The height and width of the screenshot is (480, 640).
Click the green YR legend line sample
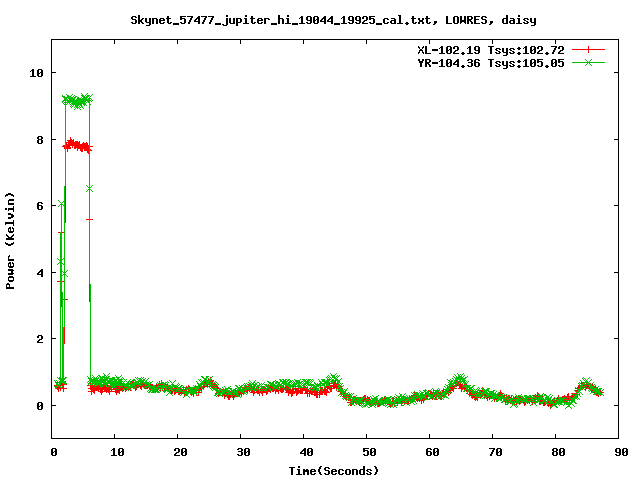(588, 62)
